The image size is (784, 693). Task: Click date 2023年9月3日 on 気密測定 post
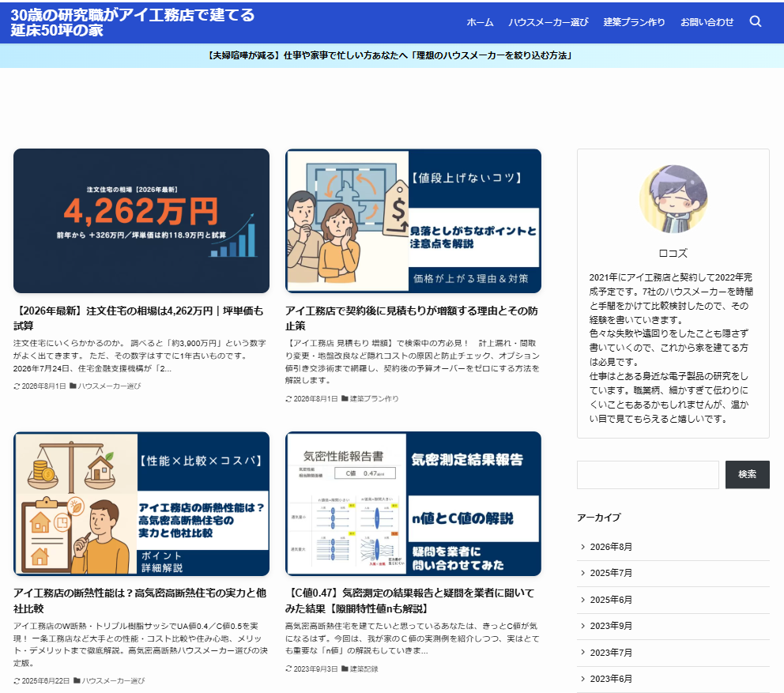coord(315,669)
